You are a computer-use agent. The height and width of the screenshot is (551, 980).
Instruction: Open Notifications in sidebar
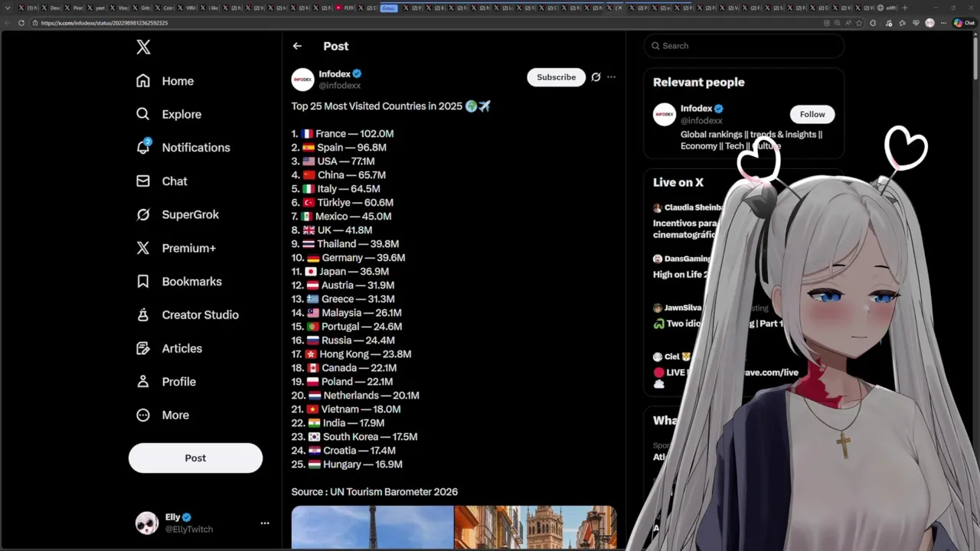(x=182, y=148)
